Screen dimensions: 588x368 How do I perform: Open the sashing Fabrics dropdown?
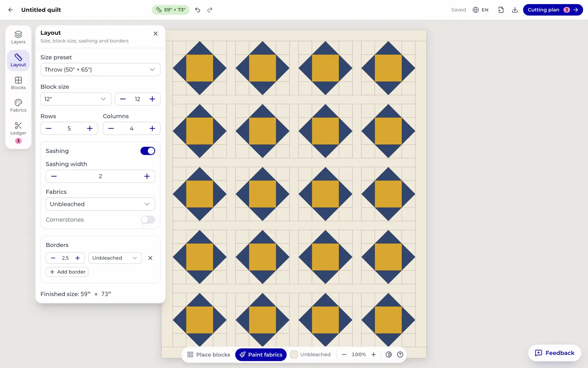coord(100,204)
